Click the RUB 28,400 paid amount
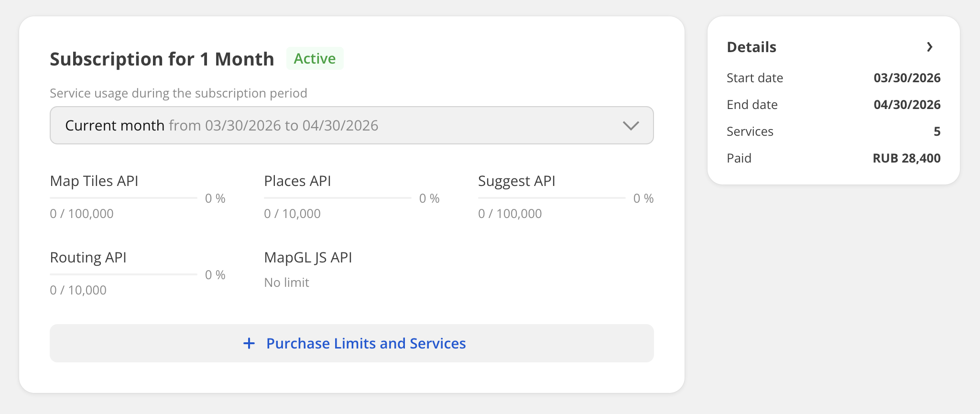 point(906,158)
